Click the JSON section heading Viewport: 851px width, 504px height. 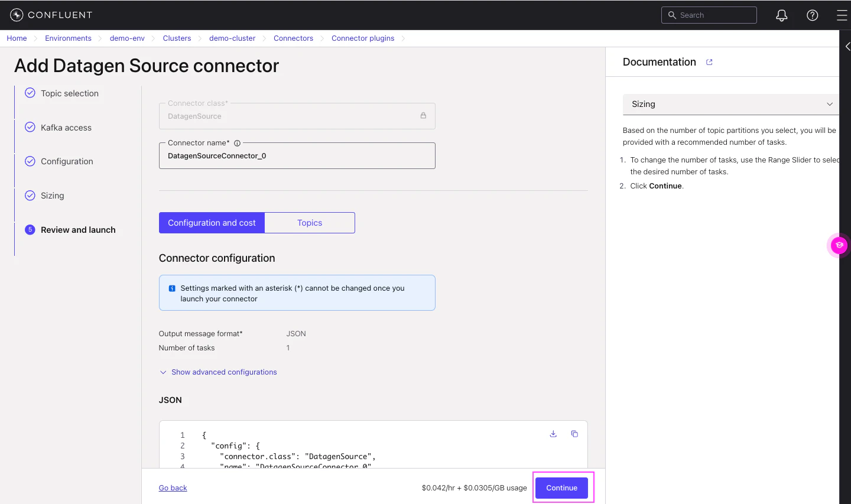coord(170,400)
